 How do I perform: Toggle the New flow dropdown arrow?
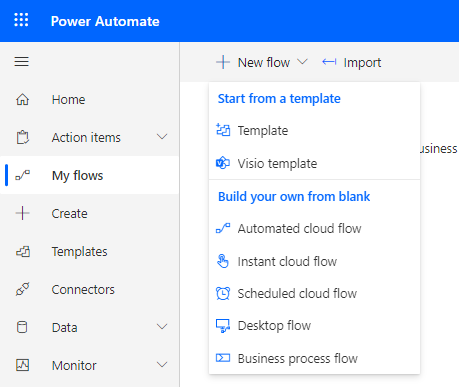[x=302, y=62]
